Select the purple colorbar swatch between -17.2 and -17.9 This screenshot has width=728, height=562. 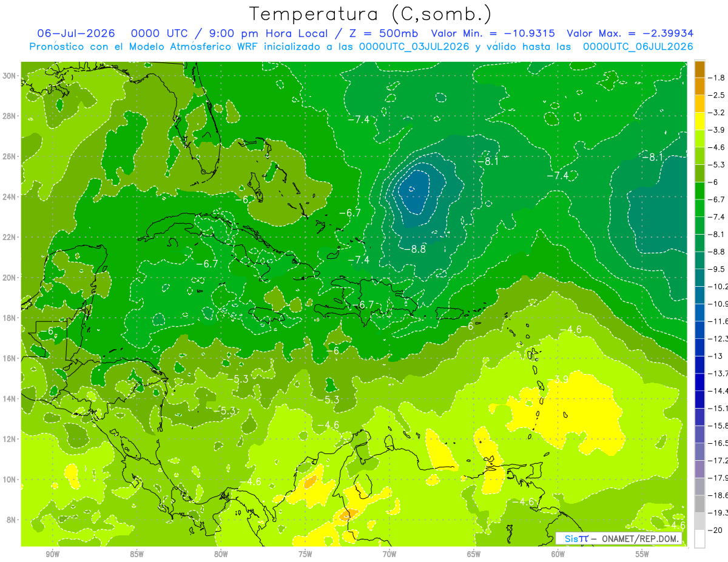pos(699,469)
